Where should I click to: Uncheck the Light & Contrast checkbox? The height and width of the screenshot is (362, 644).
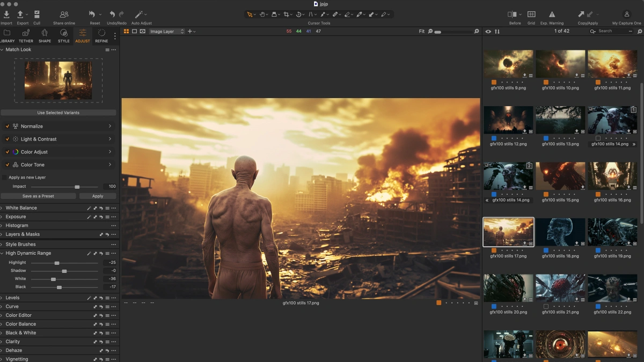(8, 139)
